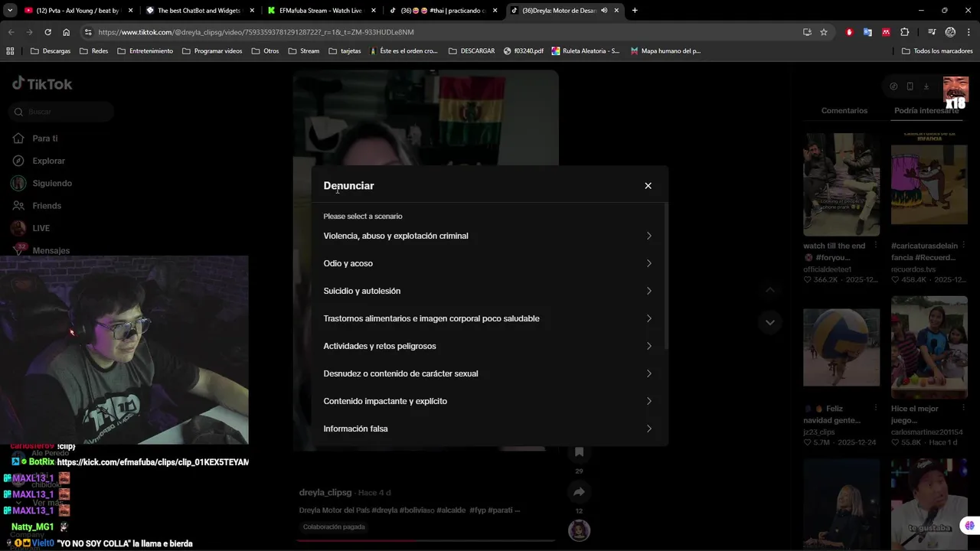Go to next video with down arrow
This screenshot has height=551, width=980.
[770, 322]
